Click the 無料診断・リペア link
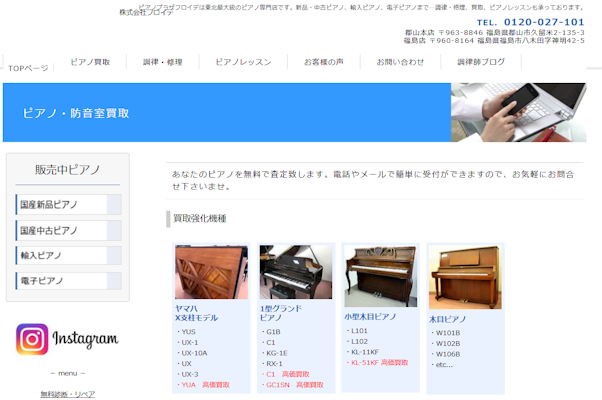 68,394
